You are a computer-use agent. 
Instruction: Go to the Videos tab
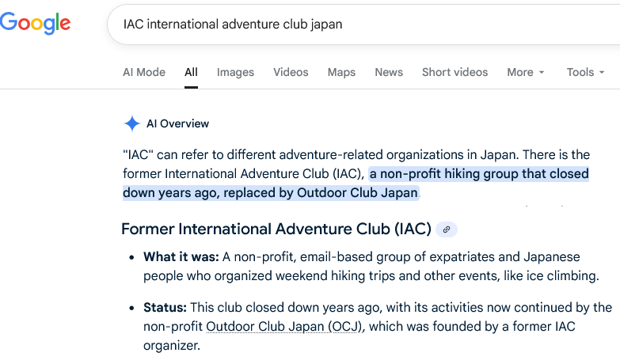click(x=291, y=72)
